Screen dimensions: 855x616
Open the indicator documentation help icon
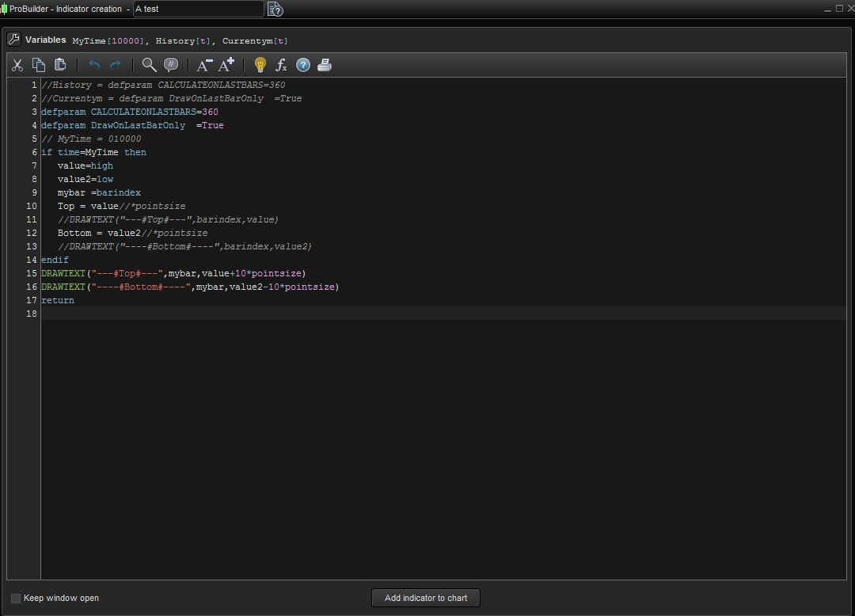[275, 9]
